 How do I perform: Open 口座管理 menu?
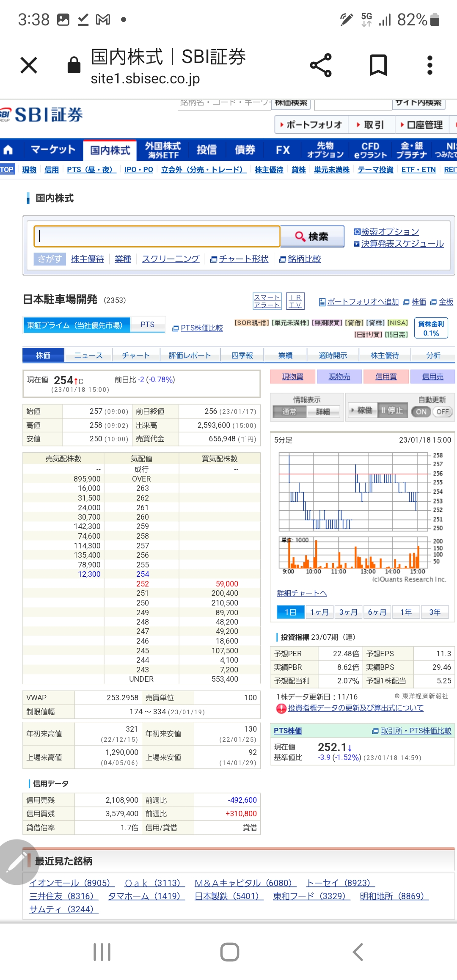click(422, 125)
